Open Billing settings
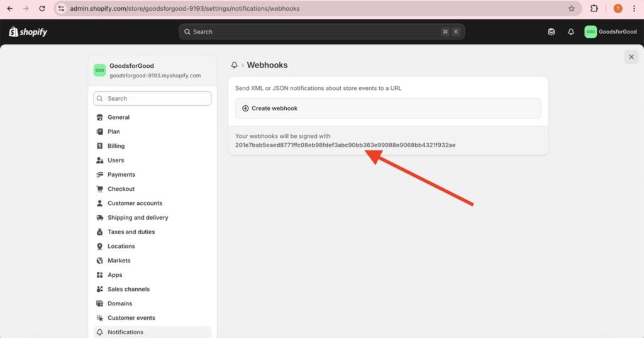644x338 pixels. coord(116,146)
